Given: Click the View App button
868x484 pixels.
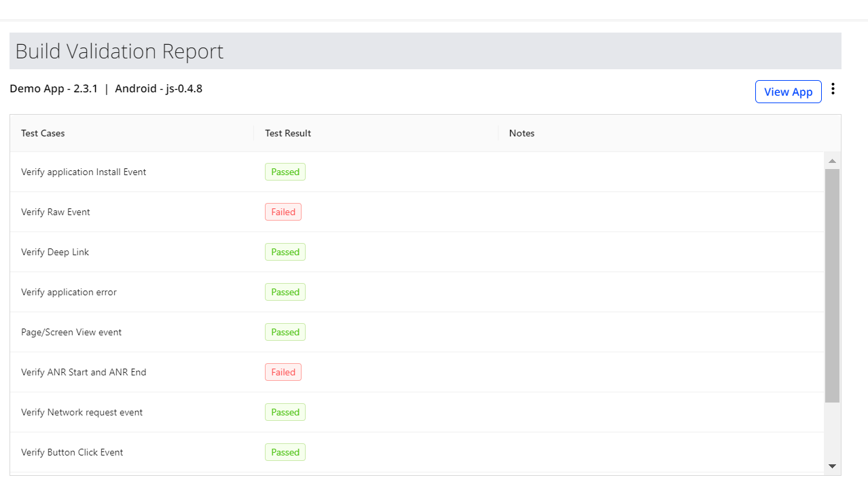Looking at the screenshot, I should click(x=788, y=92).
